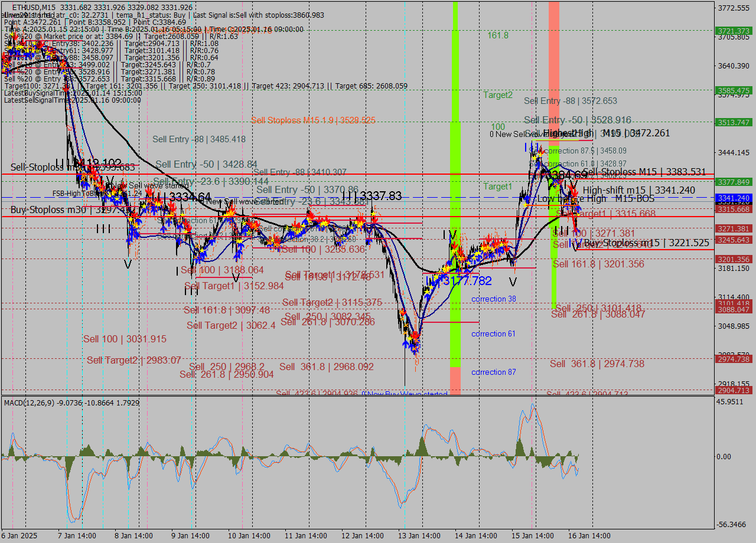Click the 0.00 MACD scale value
Screen dimensions: 756x543
[x=724, y=456]
